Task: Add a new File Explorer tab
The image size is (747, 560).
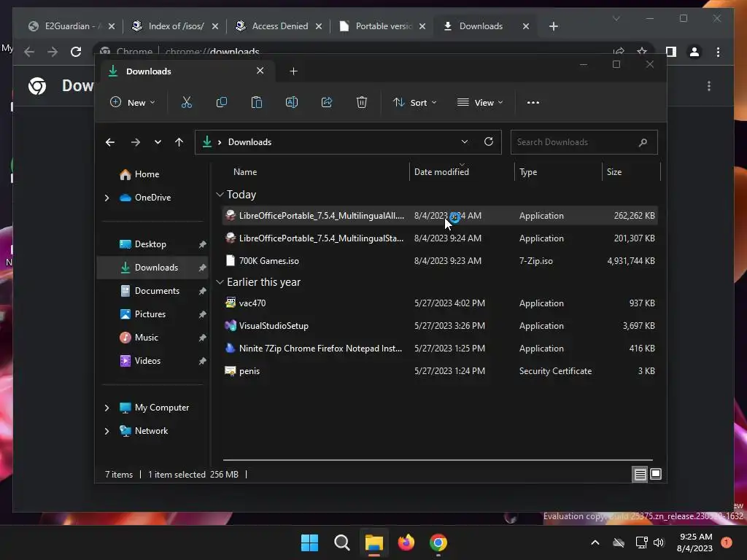Action: pyautogui.click(x=293, y=71)
